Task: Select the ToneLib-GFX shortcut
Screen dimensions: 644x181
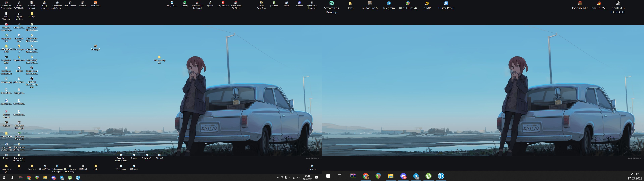Action: pos(580,6)
